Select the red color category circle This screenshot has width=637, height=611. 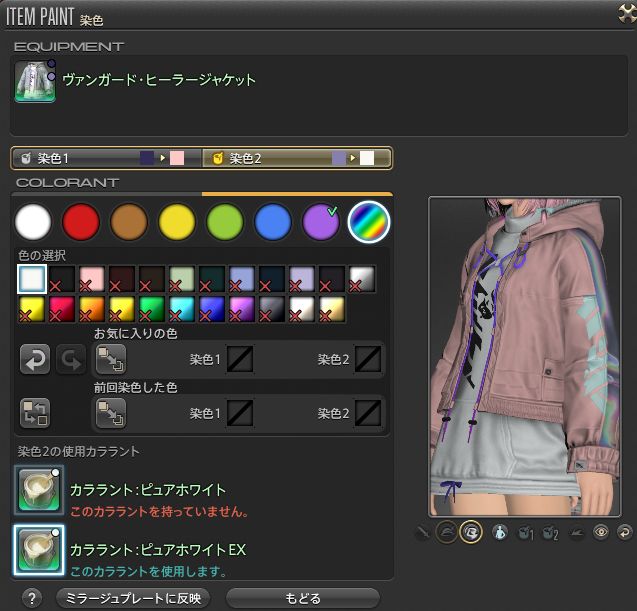79,221
